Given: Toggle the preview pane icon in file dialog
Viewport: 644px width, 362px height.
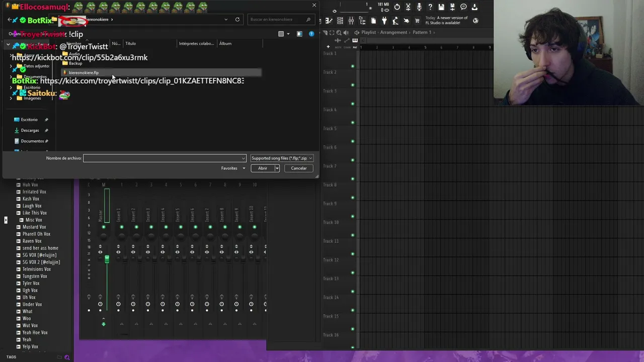Looking at the screenshot, I should 299,34.
